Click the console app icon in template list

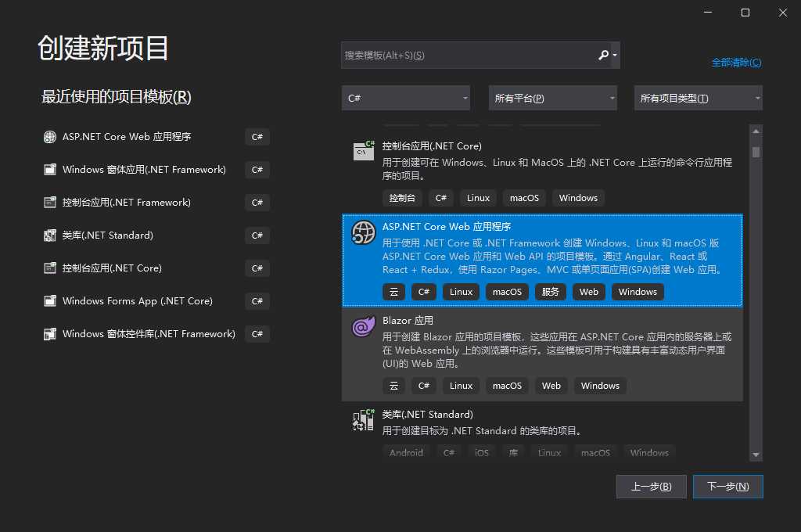click(x=364, y=151)
